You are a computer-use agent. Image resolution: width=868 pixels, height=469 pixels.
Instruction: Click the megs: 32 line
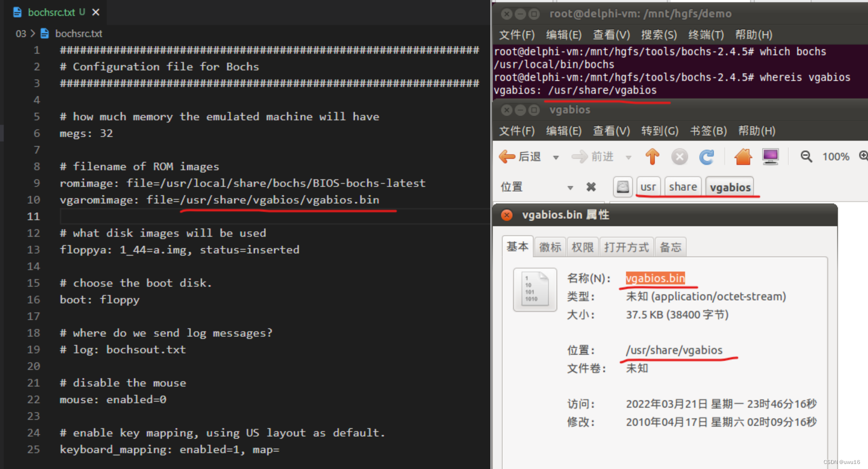[86, 133]
